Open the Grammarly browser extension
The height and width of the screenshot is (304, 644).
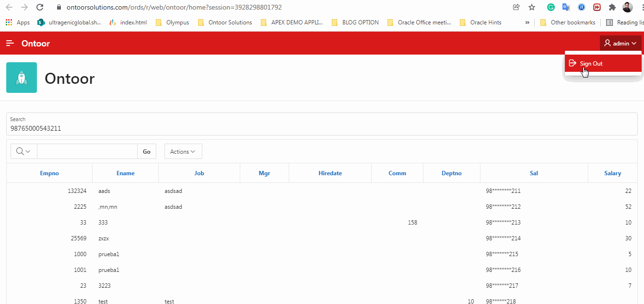(550, 7)
